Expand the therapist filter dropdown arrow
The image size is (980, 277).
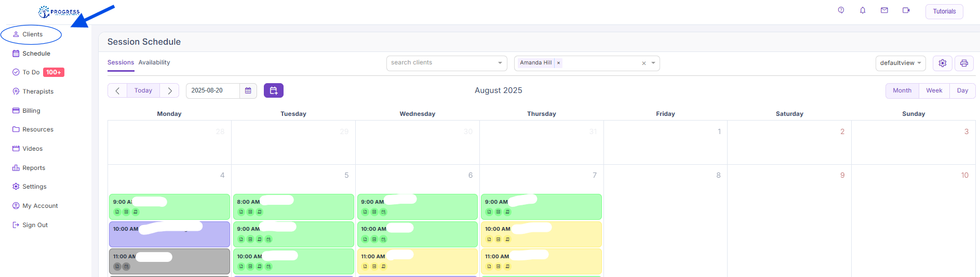tap(653, 63)
